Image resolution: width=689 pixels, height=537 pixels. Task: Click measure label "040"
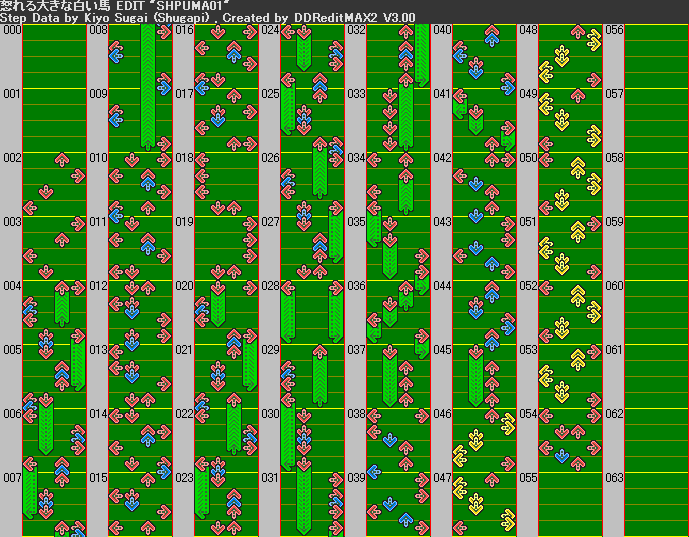tap(442, 30)
